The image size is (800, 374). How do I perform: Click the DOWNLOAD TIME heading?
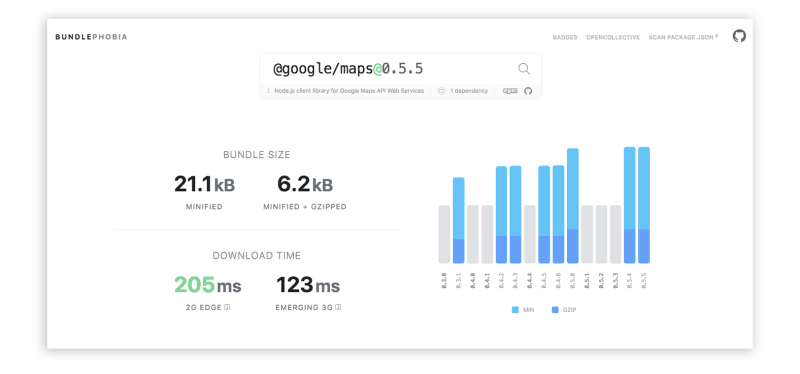point(257,256)
